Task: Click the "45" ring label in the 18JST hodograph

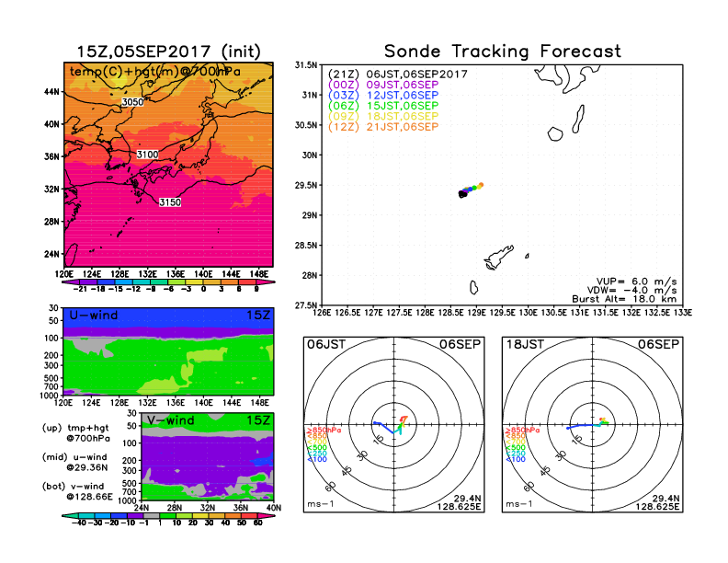Action: tap(545, 471)
